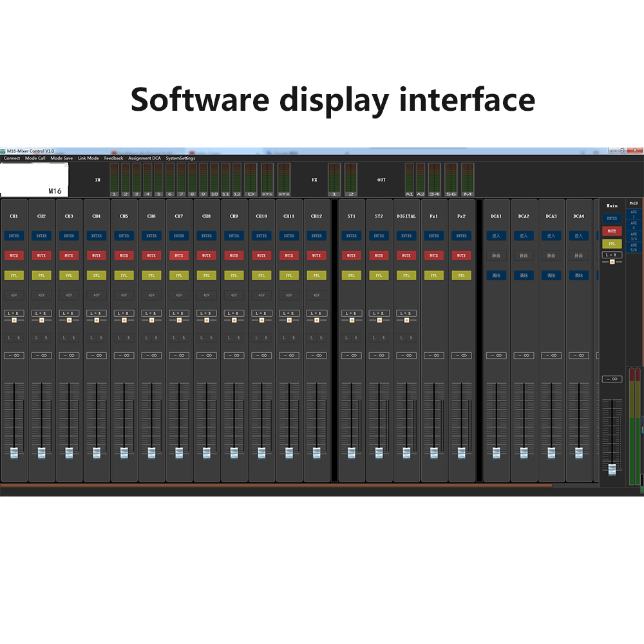Mute the Fx1 channel
This screenshot has height=644, width=644.
433,256
